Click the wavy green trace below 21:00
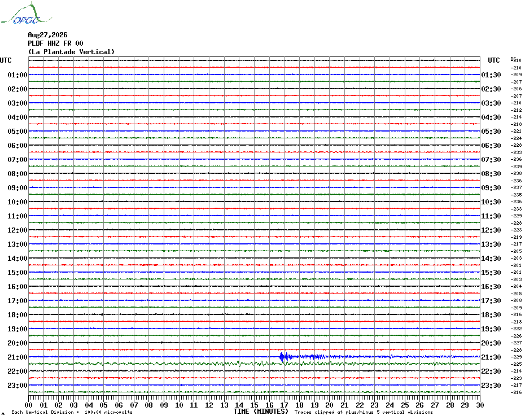The height and width of the screenshot is (420, 525). click(255, 364)
